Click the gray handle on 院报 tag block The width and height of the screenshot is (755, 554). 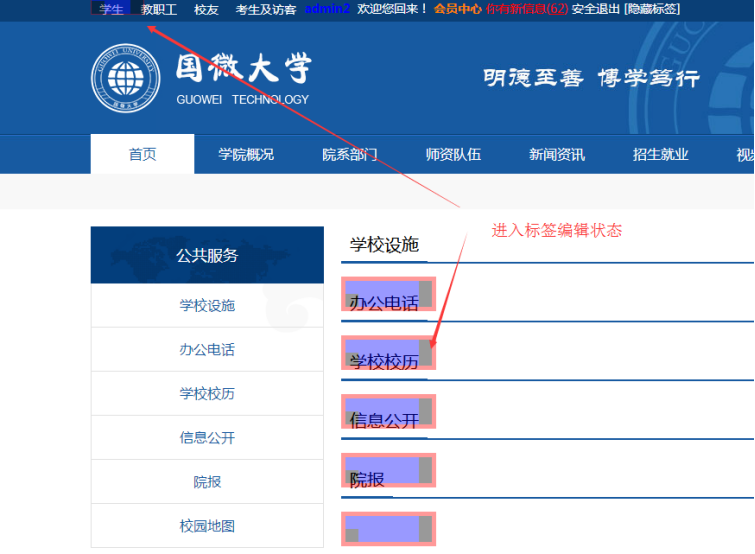[x=425, y=470]
